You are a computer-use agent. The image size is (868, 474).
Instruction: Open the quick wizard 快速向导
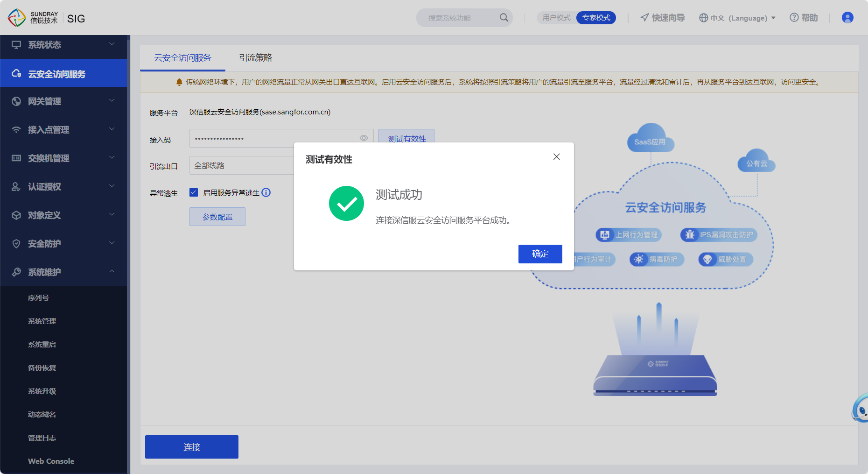[x=663, y=18]
